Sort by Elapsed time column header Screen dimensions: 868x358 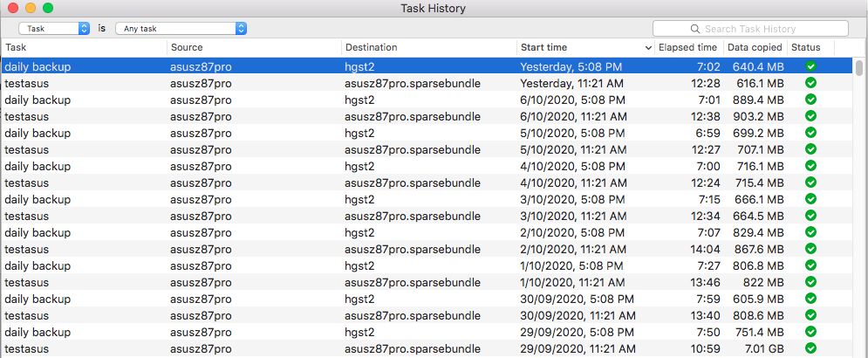click(x=687, y=47)
